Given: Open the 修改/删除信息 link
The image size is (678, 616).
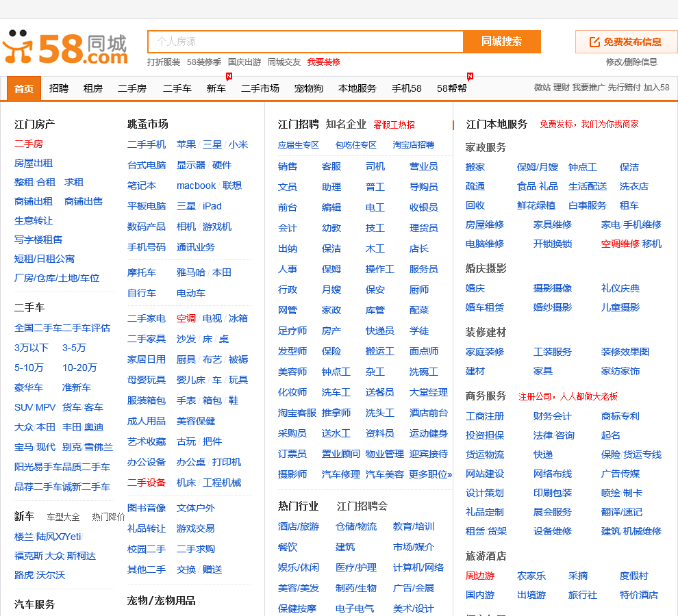Looking at the screenshot, I should coord(631,62).
